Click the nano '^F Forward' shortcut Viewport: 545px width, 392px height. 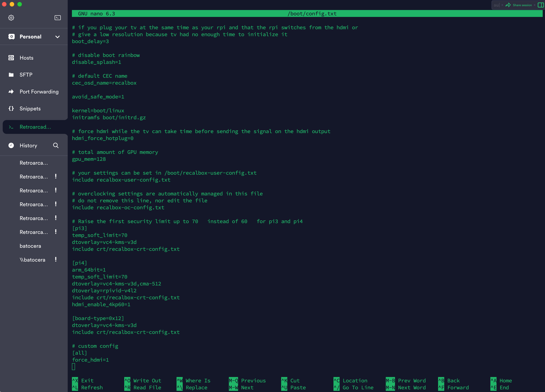[x=453, y=387]
